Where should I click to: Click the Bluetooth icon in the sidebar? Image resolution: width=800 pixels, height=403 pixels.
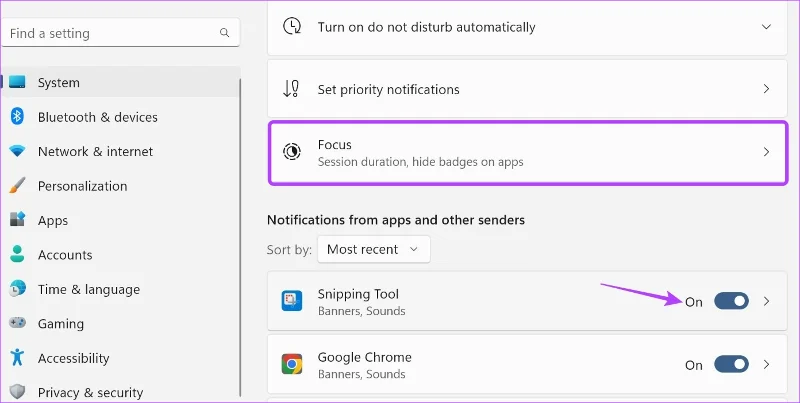click(x=17, y=116)
